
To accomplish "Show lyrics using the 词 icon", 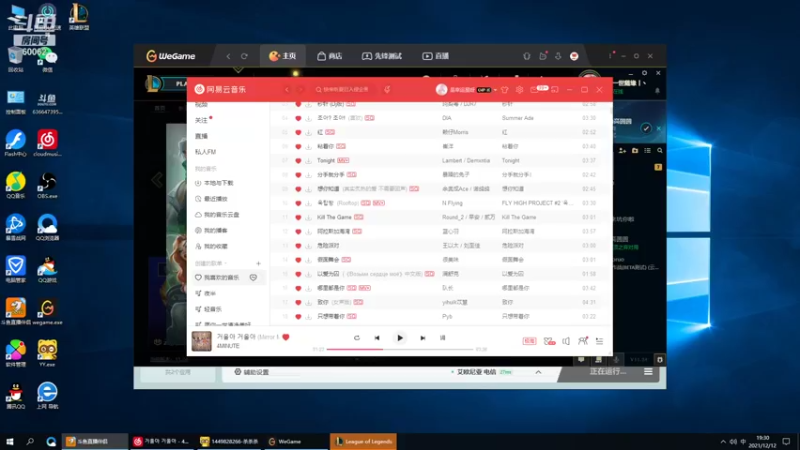I will [x=442, y=338].
